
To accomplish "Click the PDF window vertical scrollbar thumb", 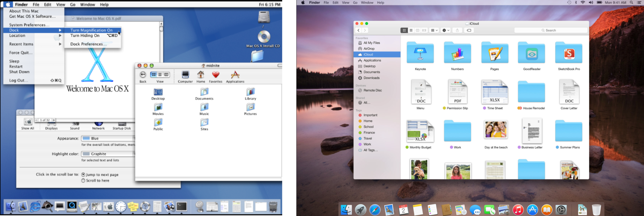I will tap(161, 29).
